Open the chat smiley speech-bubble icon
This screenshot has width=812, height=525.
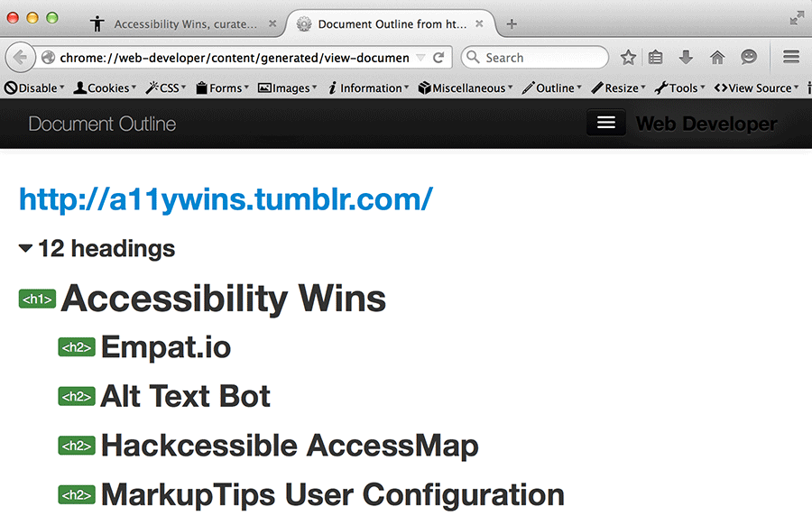click(x=748, y=57)
